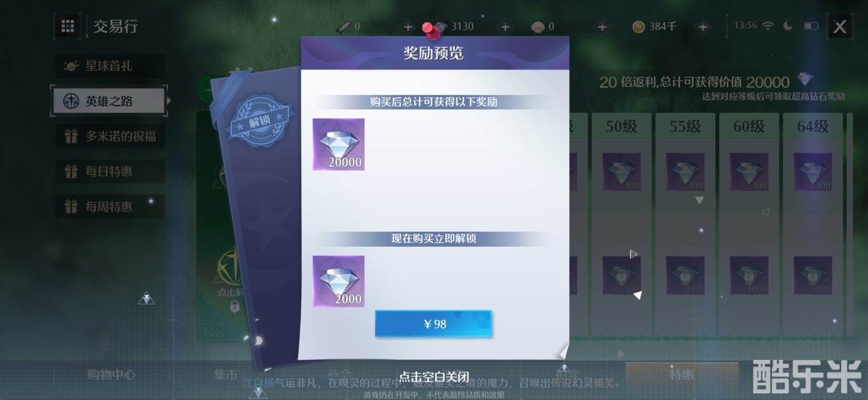Click the diamond icon under 64级
The image size is (868, 400).
coord(813,172)
